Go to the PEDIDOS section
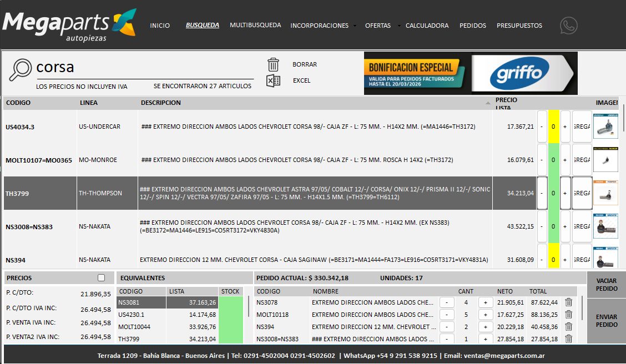This screenshot has width=626, height=364. (x=472, y=26)
